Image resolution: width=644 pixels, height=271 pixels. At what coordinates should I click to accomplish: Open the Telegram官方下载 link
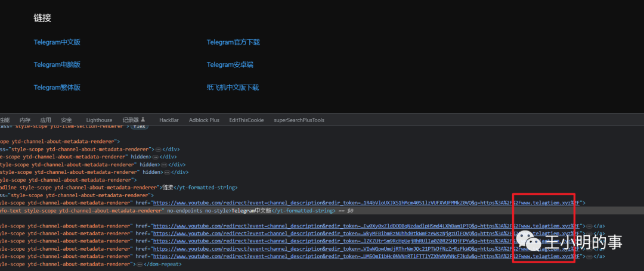[233, 42]
